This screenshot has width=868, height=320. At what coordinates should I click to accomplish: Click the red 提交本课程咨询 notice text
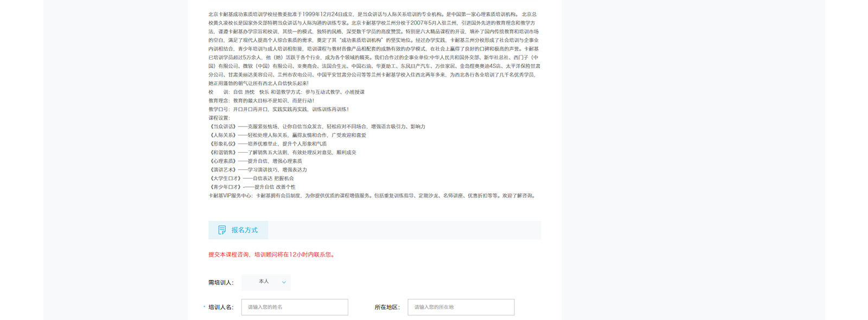tap(271, 254)
